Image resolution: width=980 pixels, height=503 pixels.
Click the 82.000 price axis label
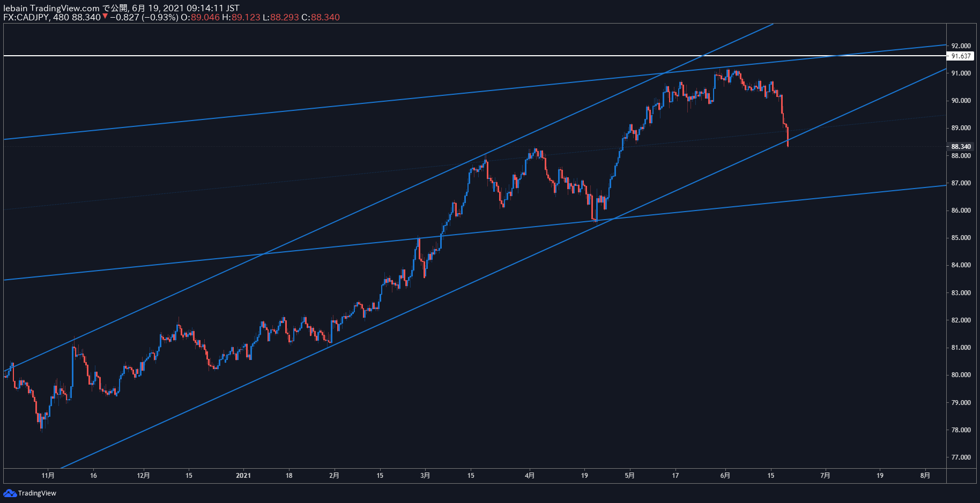pyautogui.click(x=961, y=320)
